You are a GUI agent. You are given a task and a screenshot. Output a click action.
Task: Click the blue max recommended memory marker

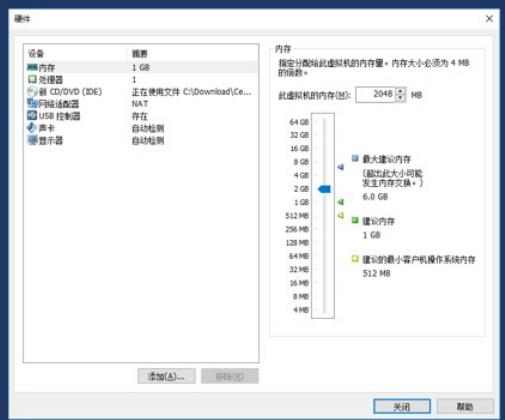point(340,167)
